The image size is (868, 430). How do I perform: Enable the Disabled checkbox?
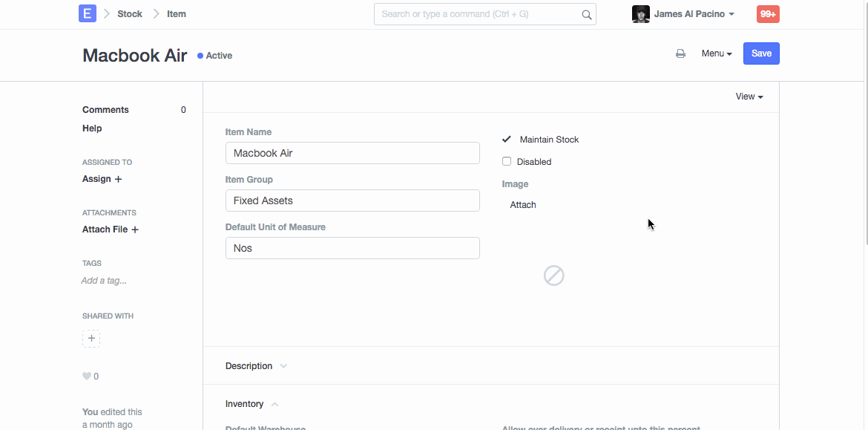click(x=507, y=161)
